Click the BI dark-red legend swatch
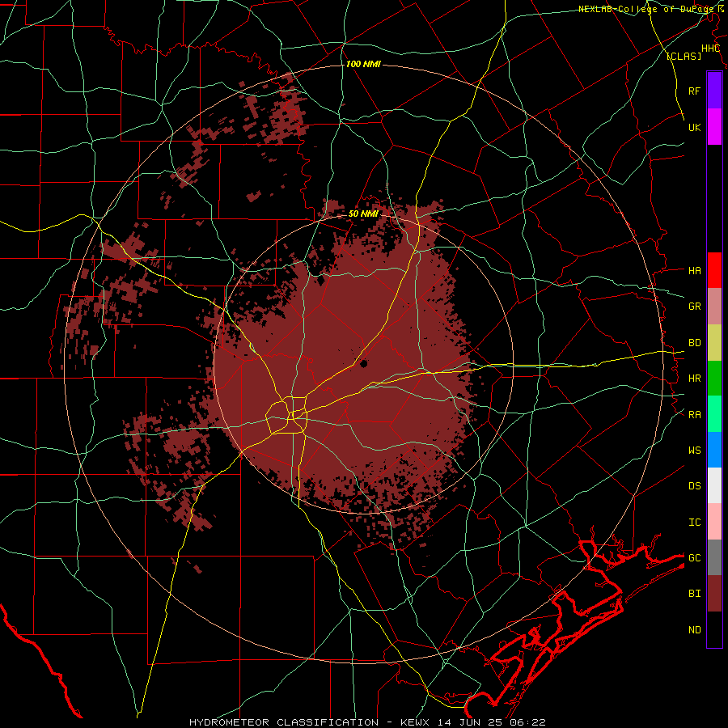The height and width of the screenshot is (728, 728). tap(714, 594)
